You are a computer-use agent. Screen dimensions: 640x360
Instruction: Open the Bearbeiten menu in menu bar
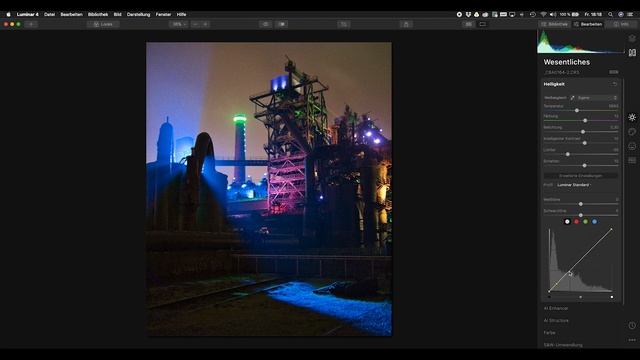click(71, 14)
